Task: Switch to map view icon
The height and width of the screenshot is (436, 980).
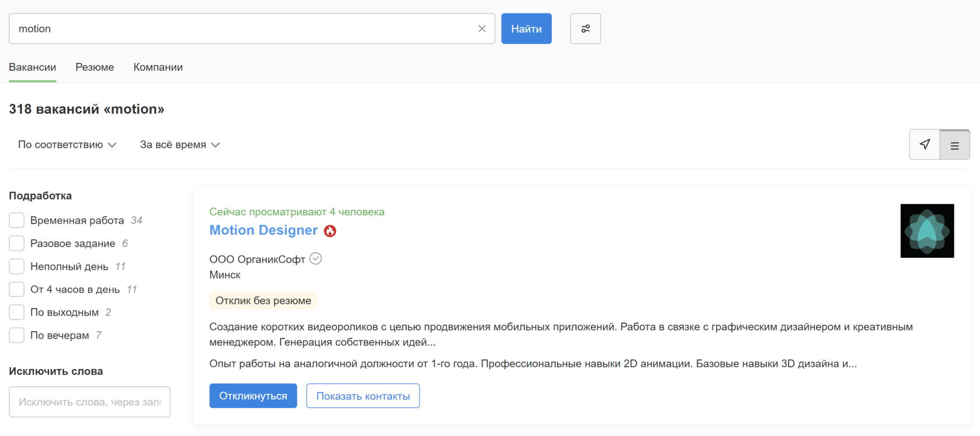Action: [925, 145]
